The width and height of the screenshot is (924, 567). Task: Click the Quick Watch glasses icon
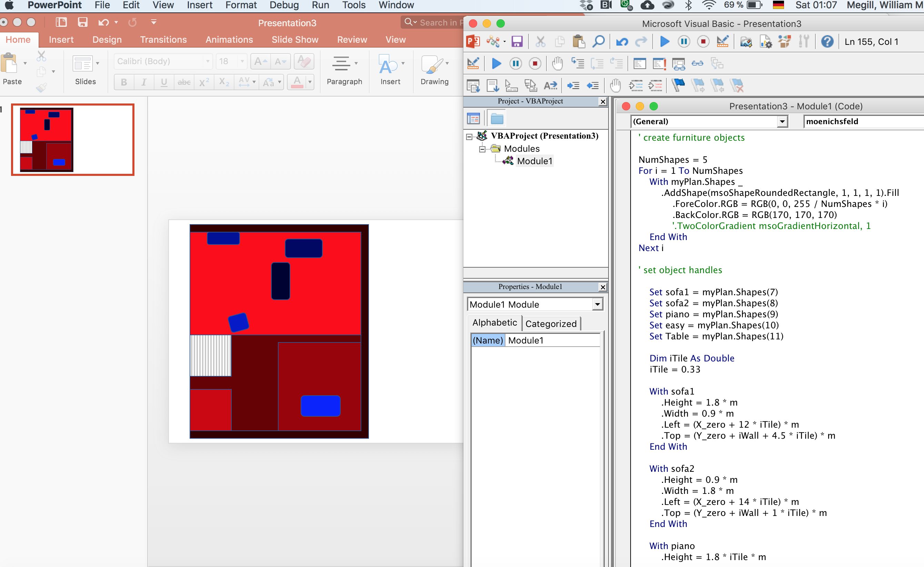[697, 63]
